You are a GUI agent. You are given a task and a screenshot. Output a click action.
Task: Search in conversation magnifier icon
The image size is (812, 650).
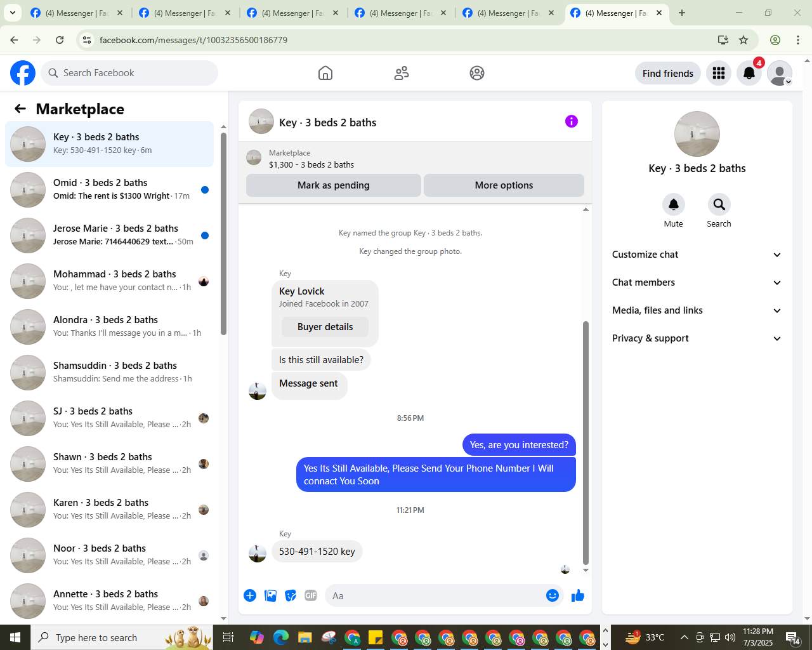tap(719, 204)
